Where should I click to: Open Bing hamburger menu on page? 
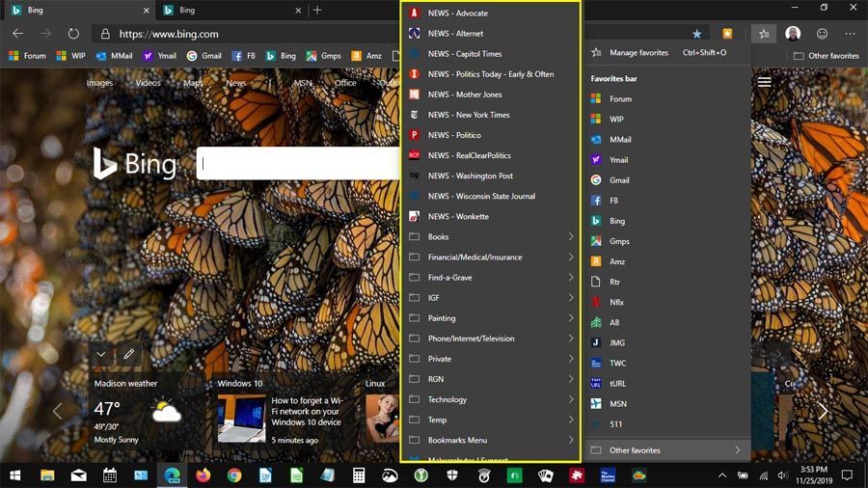click(765, 82)
